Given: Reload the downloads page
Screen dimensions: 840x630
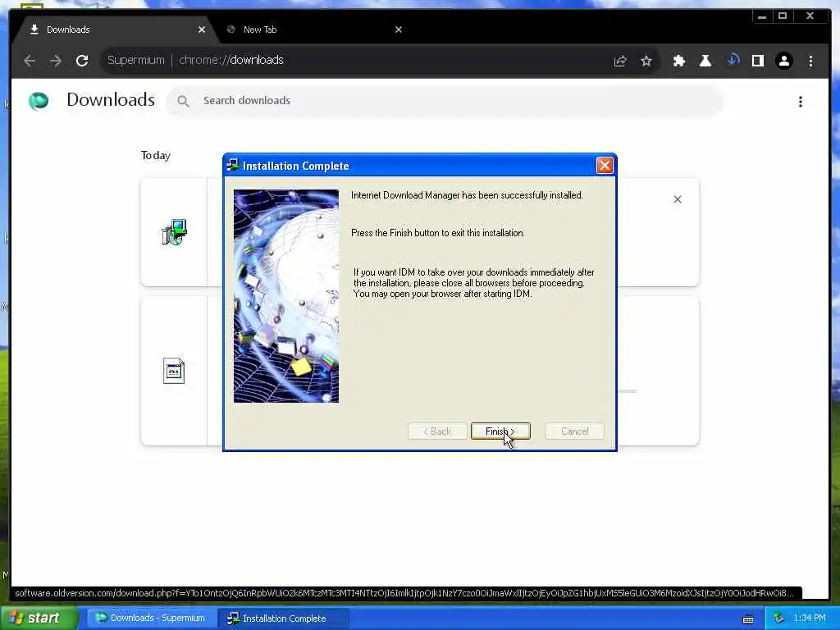Looking at the screenshot, I should tap(82, 61).
